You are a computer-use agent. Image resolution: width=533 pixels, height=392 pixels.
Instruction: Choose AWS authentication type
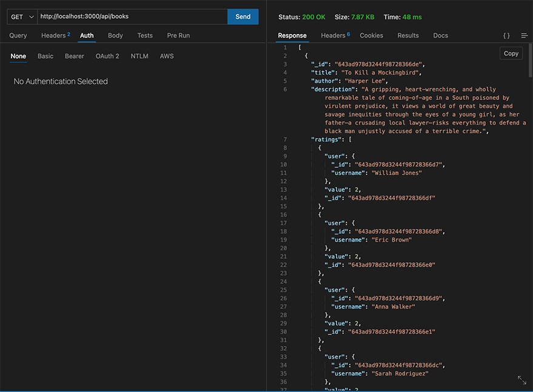coord(167,56)
